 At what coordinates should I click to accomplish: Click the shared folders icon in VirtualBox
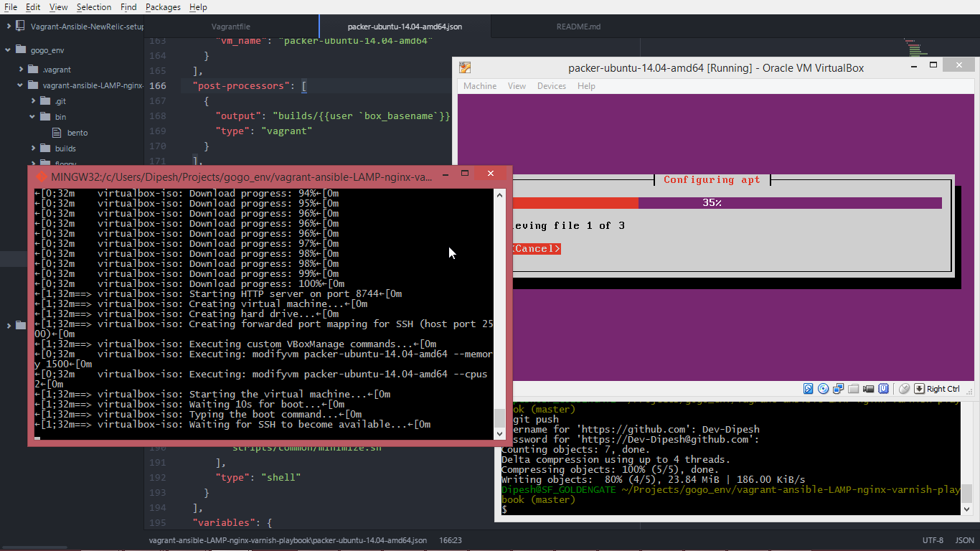(854, 389)
